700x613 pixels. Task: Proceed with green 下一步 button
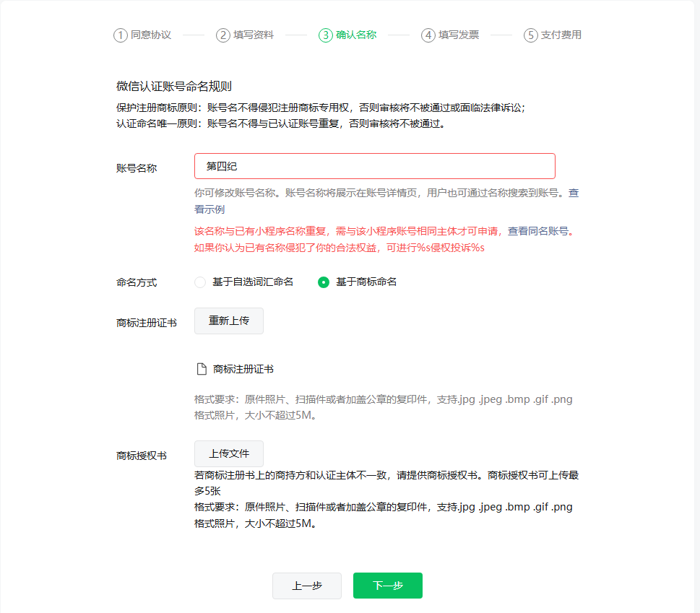click(387, 586)
